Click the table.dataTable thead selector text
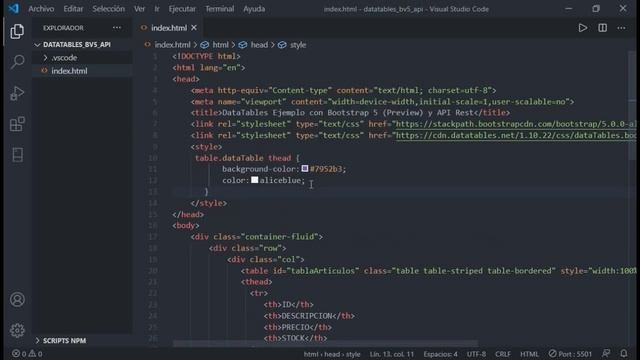640x360 pixels. (243, 158)
